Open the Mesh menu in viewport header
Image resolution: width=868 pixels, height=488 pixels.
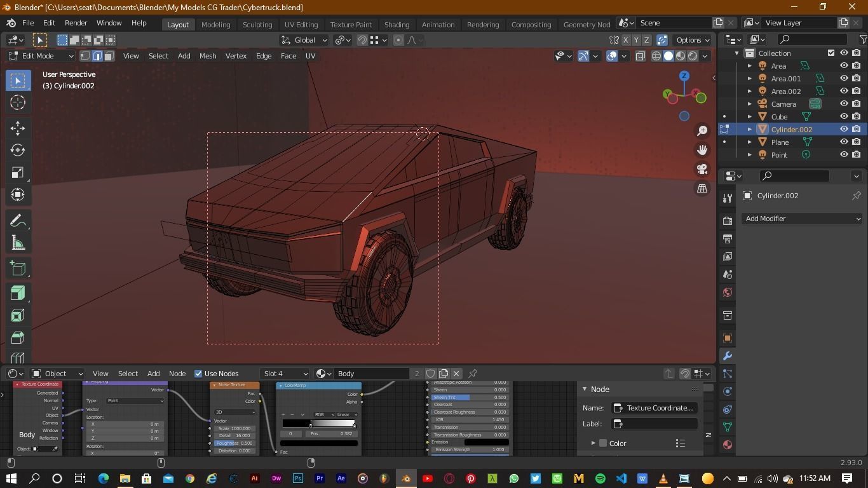click(x=208, y=56)
